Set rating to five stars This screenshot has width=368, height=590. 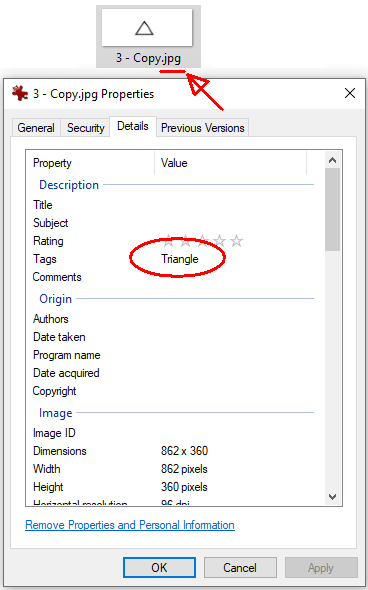pyautogui.click(x=236, y=241)
